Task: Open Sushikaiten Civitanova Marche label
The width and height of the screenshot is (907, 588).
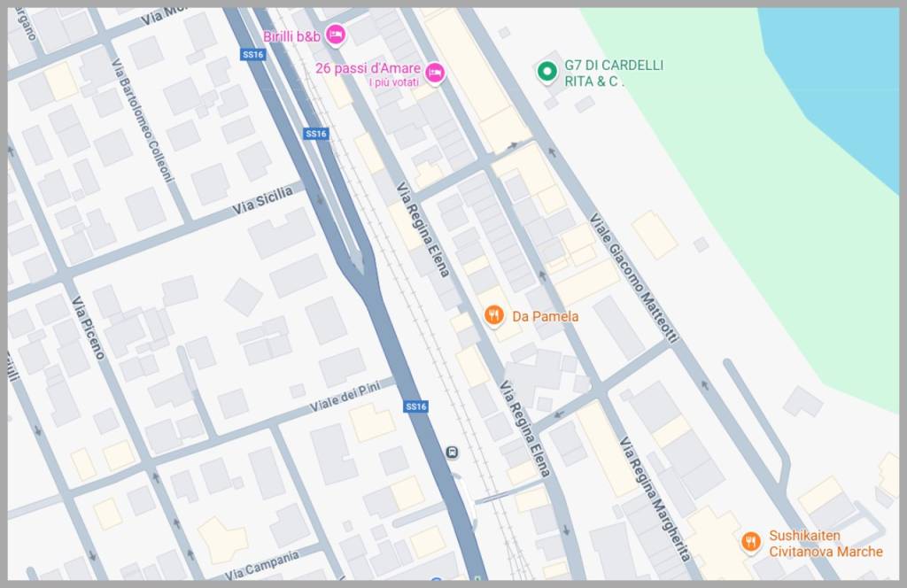Action: (826, 544)
